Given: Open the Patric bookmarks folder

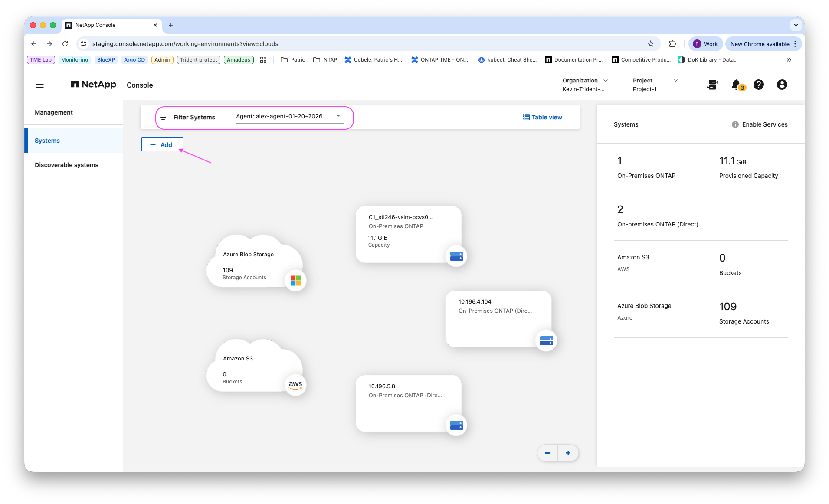Looking at the screenshot, I should pos(293,60).
